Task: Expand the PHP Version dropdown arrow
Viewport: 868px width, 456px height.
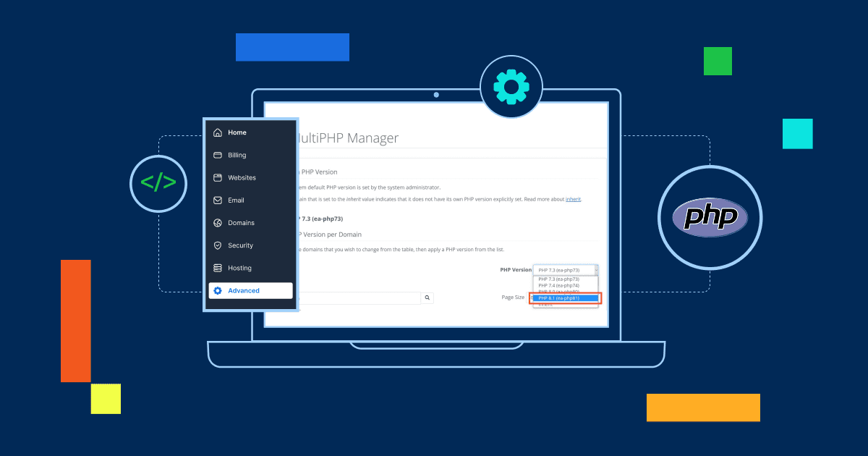Action: coord(596,270)
